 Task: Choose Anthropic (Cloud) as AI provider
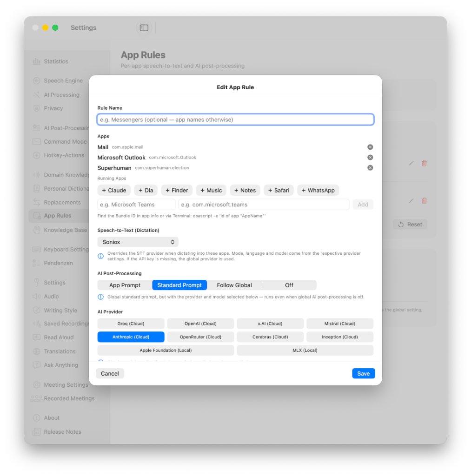[131, 337]
